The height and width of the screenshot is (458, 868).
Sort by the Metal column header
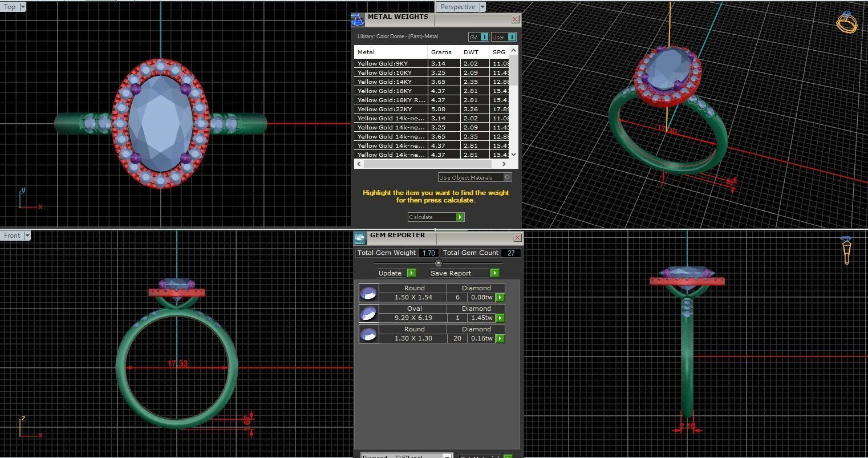pos(391,52)
